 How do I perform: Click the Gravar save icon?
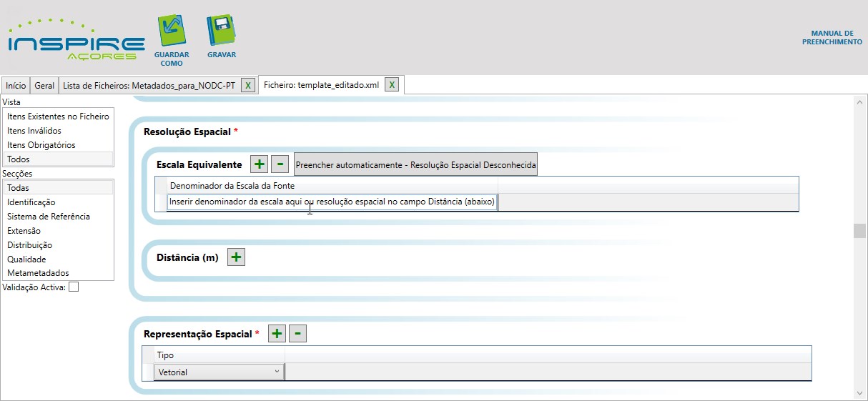click(221, 31)
